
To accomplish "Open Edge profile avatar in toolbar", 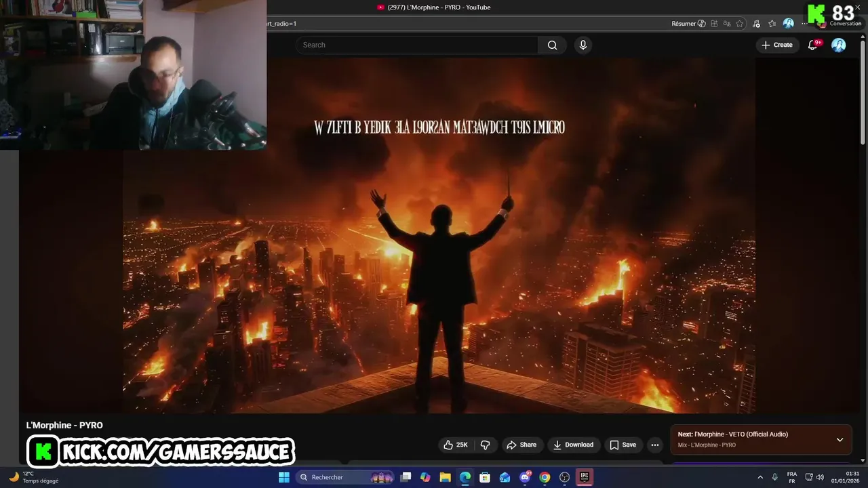I will [x=788, y=24].
